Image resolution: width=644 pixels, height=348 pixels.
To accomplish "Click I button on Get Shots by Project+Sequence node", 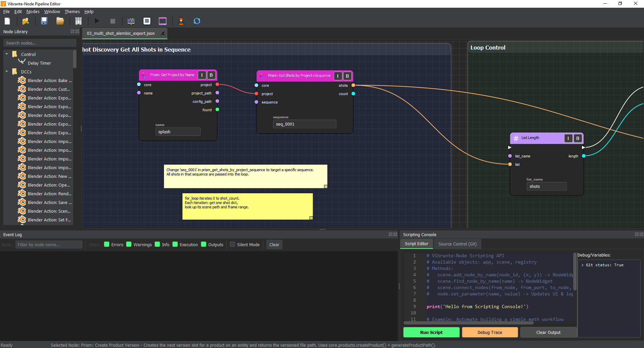I will click(x=338, y=76).
